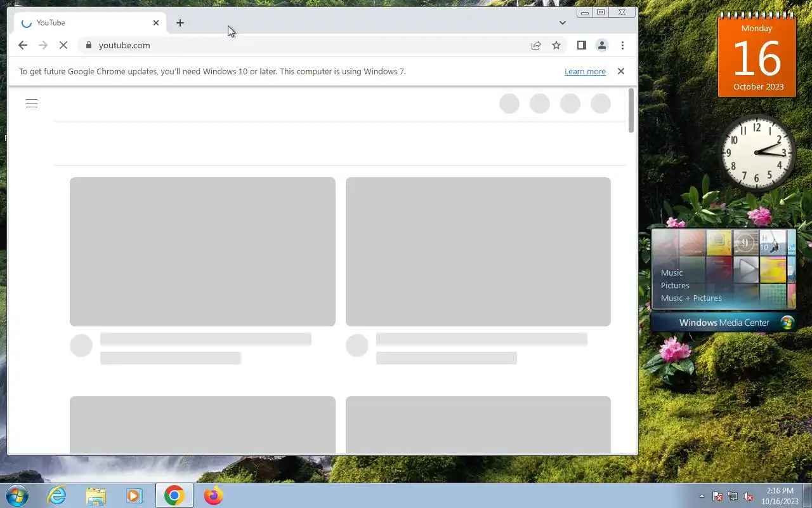Open Chrome profile avatar menu
Screen dimensions: 812x508
[x=602, y=45]
